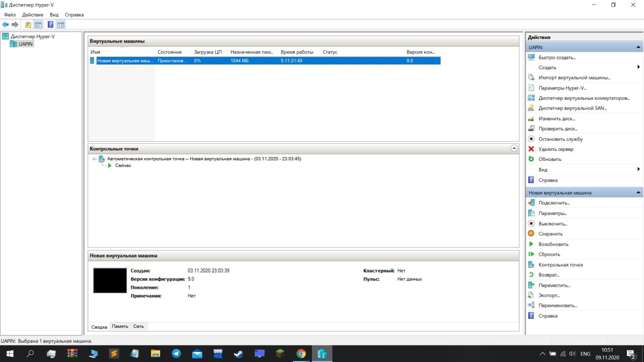Sort by the Версия кон... column header

click(x=422, y=52)
